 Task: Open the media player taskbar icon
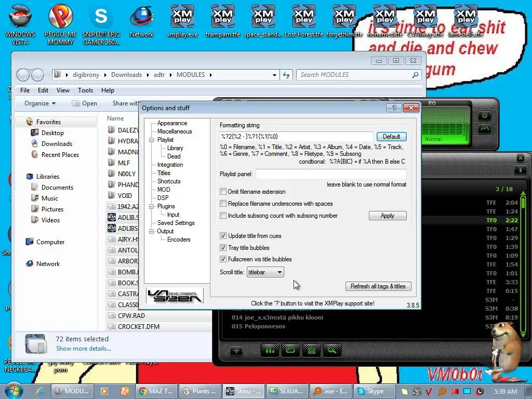104,391
